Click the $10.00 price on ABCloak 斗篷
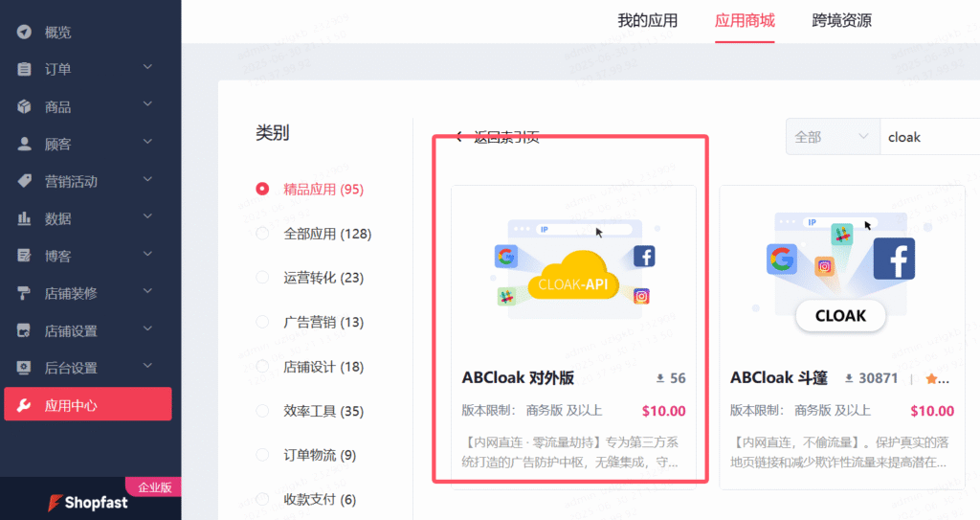 coord(932,411)
